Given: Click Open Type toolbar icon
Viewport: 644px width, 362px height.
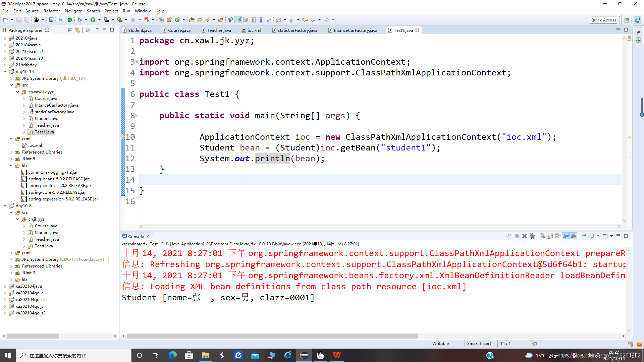Looking at the screenshot, I should [192, 20].
